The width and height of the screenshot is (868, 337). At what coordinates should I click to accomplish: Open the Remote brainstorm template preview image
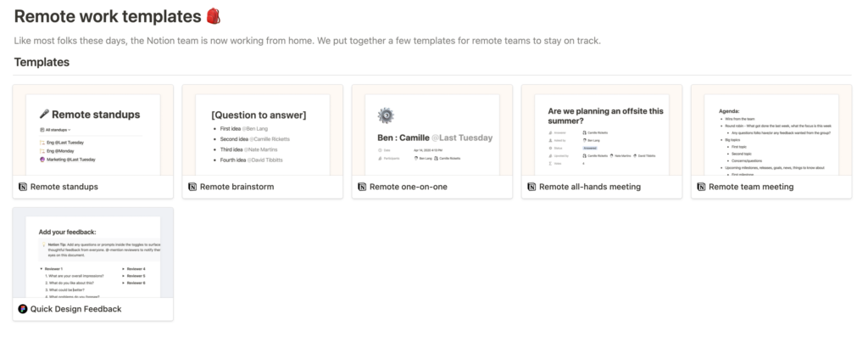(x=263, y=130)
